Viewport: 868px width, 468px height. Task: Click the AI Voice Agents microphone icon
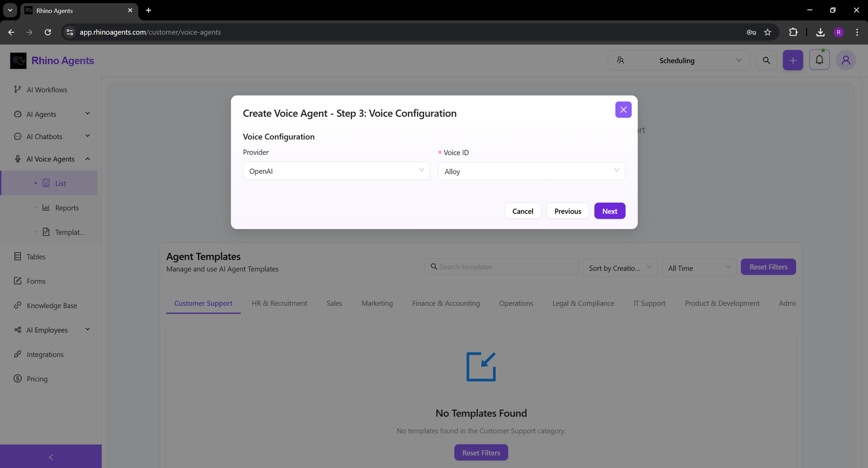[18, 159]
